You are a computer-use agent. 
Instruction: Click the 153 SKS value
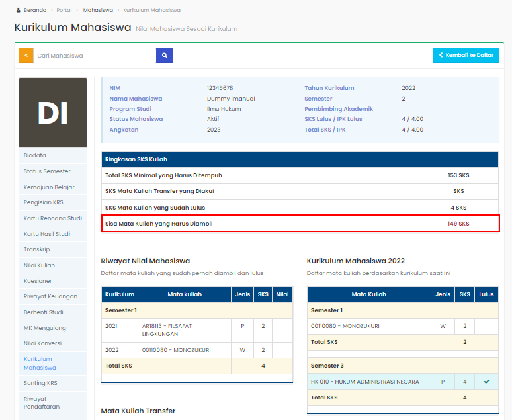coord(458,175)
